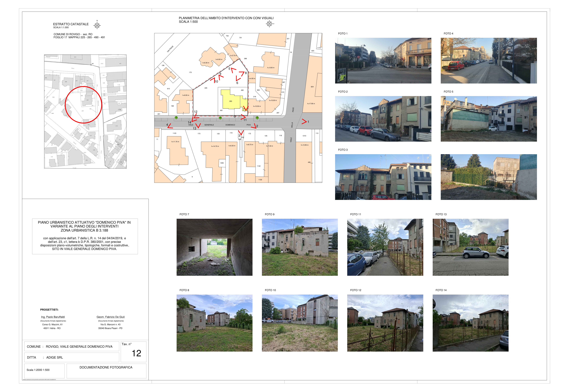
Task: Click the VIA PIAVE street label
Action: (x=170, y=49)
